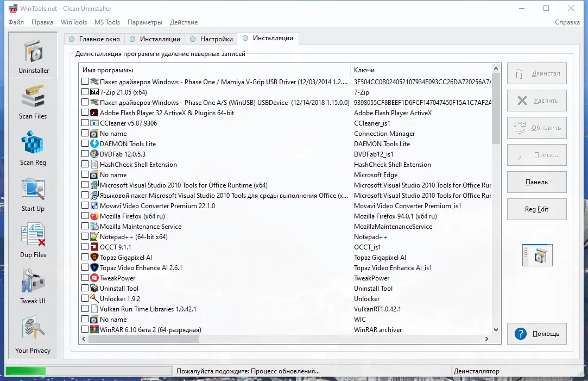
Task: Click the list scroll-up arrow
Action: [496, 68]
